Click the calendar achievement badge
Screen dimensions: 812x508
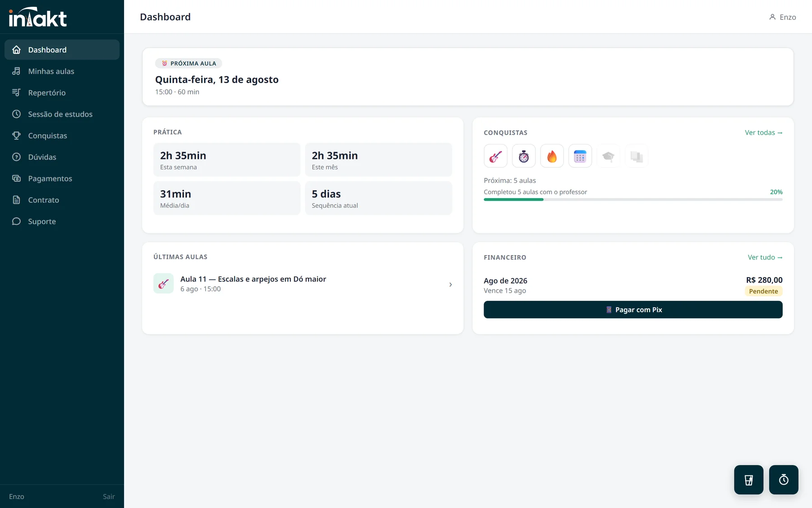coord(580,156)
